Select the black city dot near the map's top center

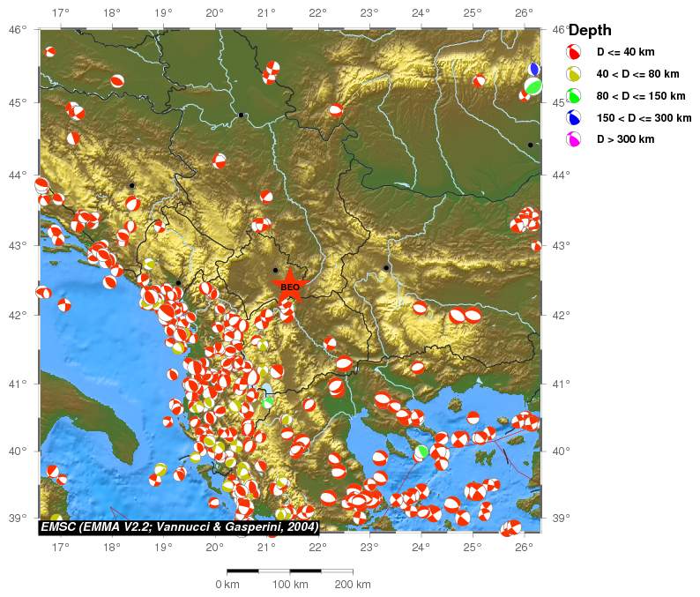click(x=241, y=115)
